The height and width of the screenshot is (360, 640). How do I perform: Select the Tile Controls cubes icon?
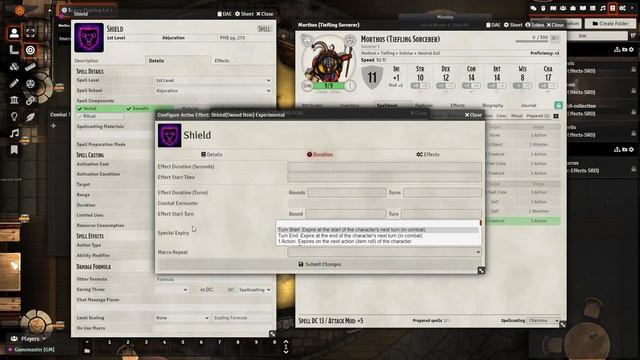point(14,67)
